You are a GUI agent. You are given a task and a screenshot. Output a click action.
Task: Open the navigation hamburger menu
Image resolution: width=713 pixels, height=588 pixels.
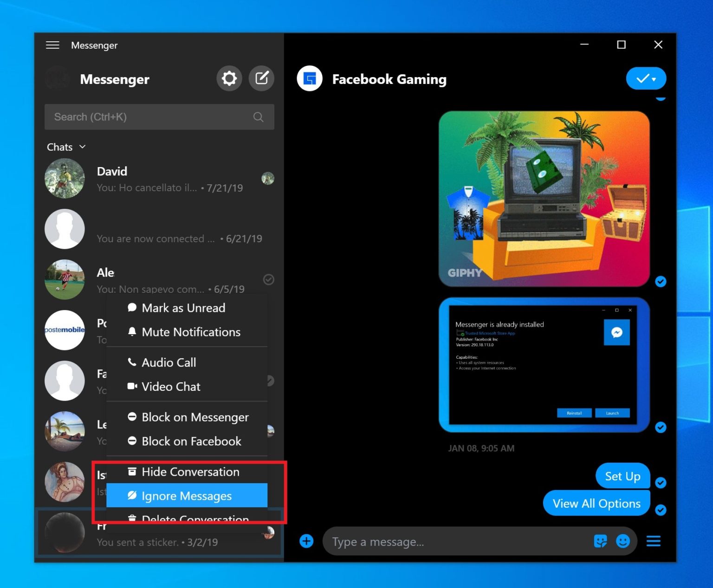(x=52, y=45)
